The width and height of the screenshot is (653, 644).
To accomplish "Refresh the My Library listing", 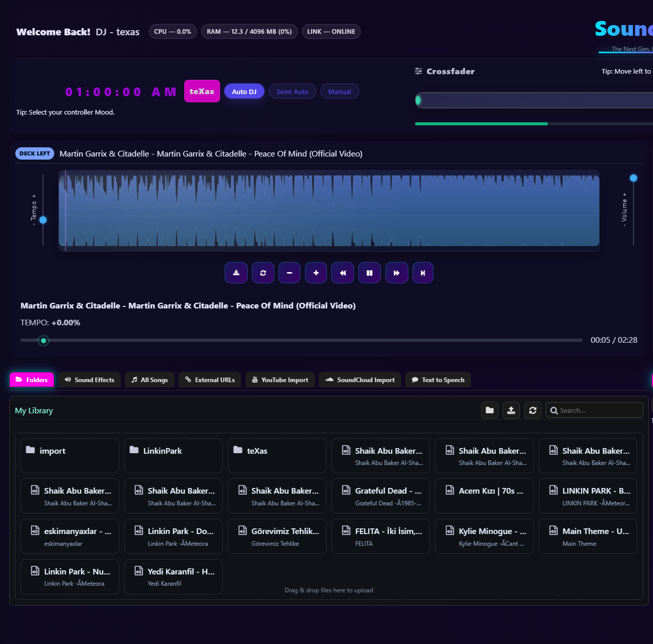I will pyautogui.click(x=533, y=410).
